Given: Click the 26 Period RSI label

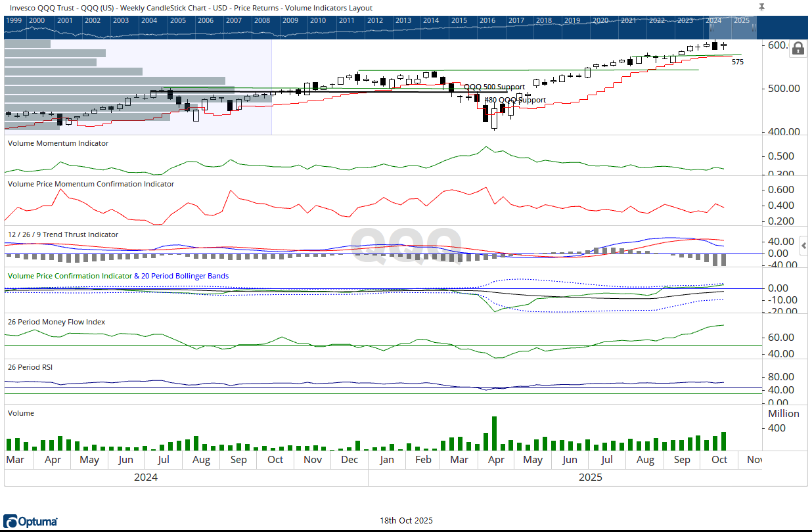Looking at the screenshot, I should 30,367.
